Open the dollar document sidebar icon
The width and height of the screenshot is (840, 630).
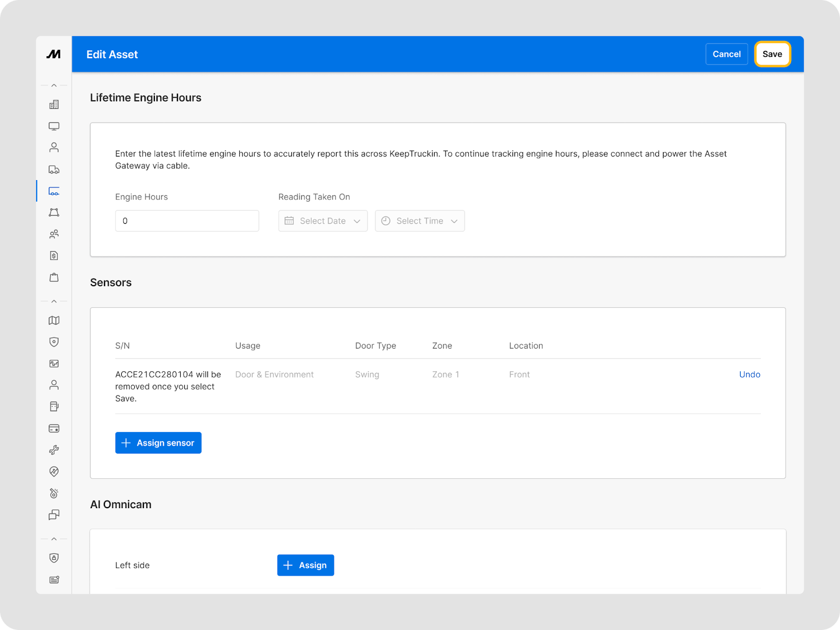click(54, 256)
